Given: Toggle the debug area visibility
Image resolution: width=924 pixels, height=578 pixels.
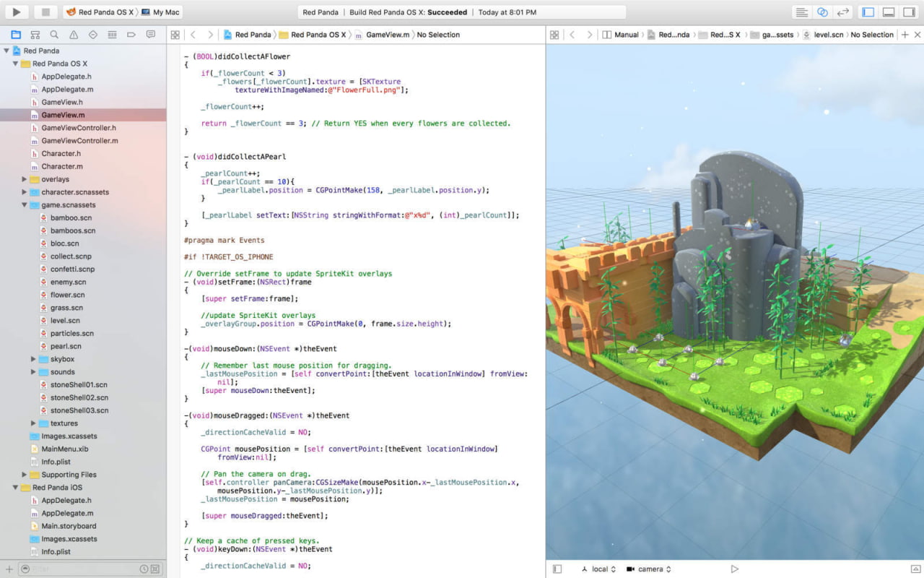Looking at the screenshot, I should point(888,11).
